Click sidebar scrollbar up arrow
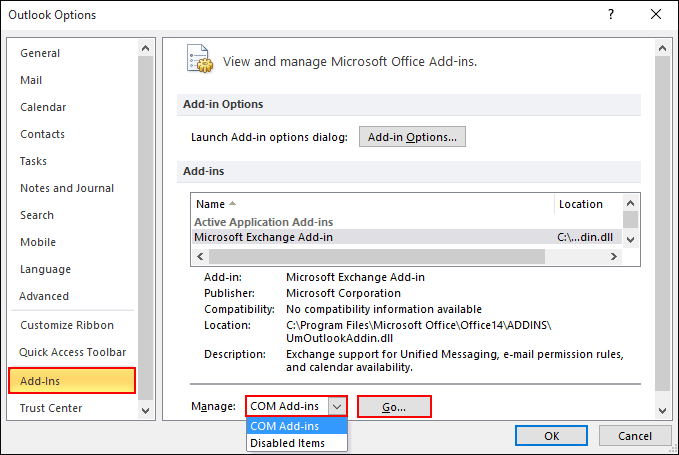679x455 pixels. click(x=146, y=48)
